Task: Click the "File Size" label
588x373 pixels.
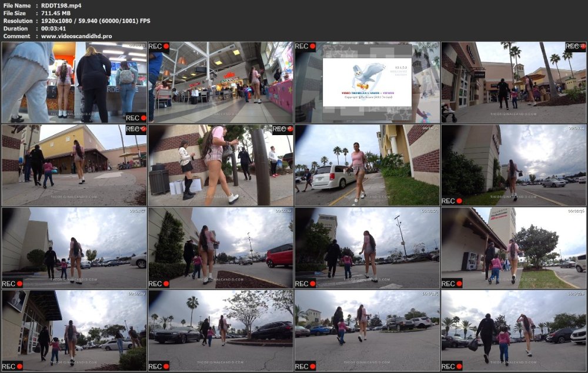Action: tap(14, 13)
